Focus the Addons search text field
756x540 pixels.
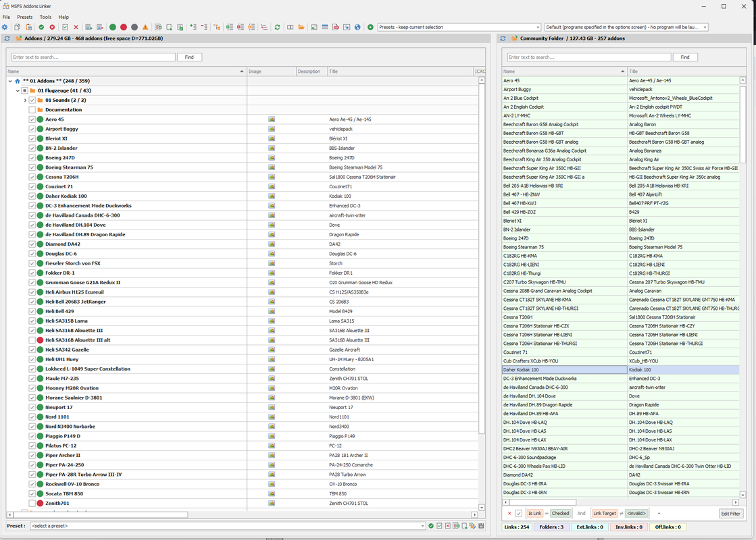(93, 57)
